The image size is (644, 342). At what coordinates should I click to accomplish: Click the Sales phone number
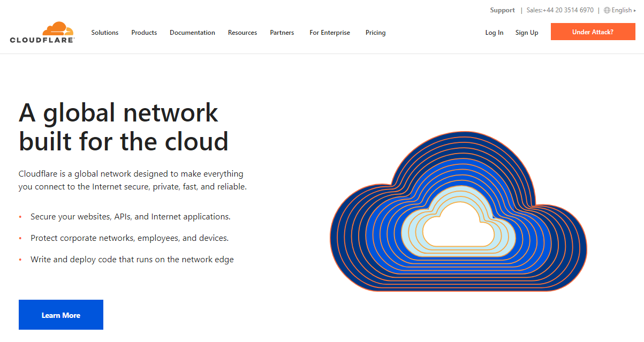click(560, 10)
